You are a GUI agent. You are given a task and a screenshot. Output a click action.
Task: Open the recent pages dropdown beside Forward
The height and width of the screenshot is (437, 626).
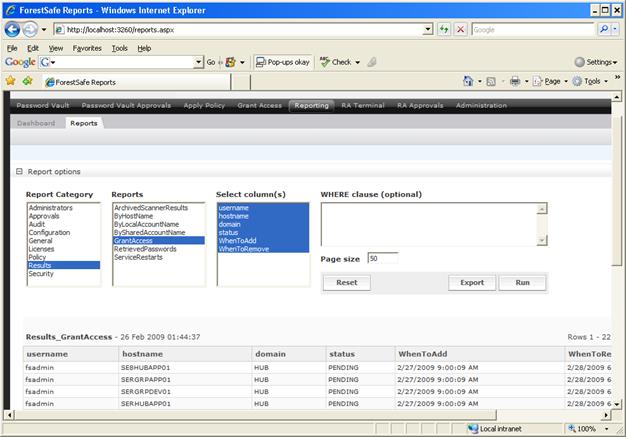(44, 30)
